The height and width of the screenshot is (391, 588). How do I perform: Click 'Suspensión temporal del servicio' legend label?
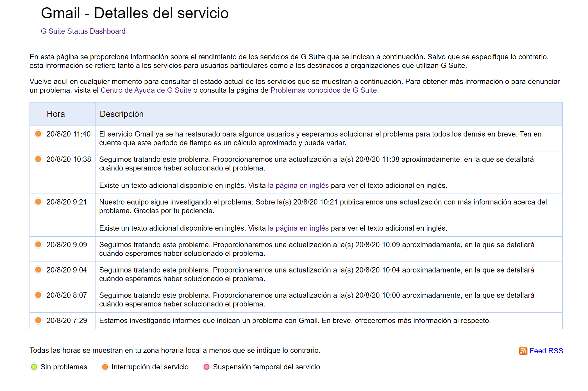pyautogui.click(x=267, y=367)
